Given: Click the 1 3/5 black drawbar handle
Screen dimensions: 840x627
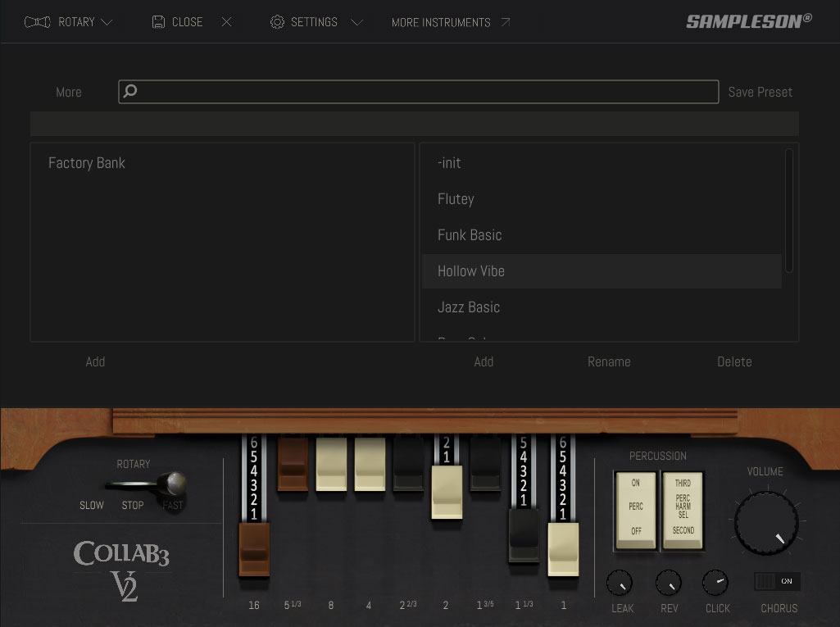Looking at the screenshot, I should coord(485,464).
